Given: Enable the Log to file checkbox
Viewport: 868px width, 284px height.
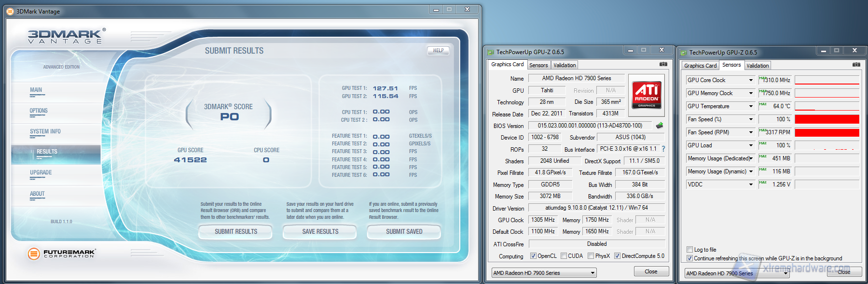Looking at the screenshot, I should [x=689, y=250].
